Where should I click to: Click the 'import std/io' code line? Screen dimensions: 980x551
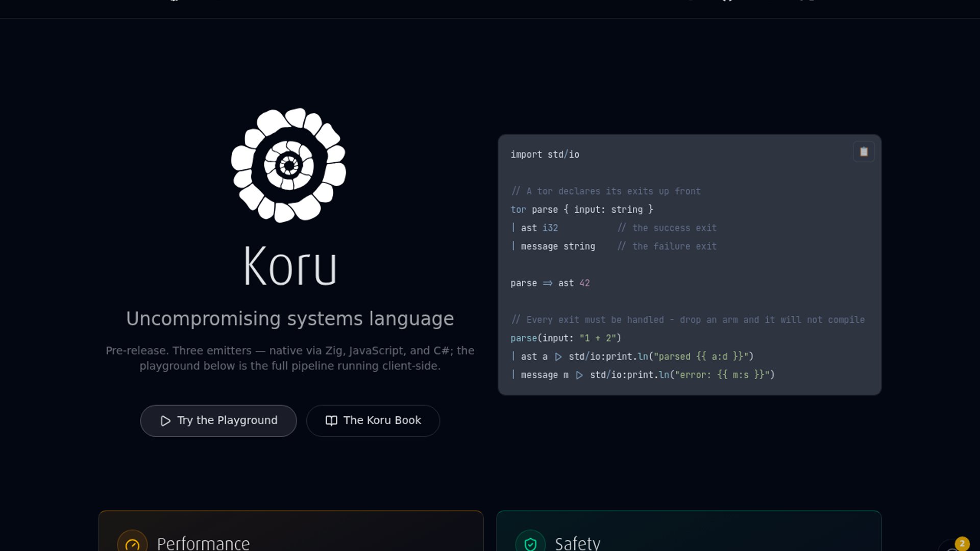[545, 155]
